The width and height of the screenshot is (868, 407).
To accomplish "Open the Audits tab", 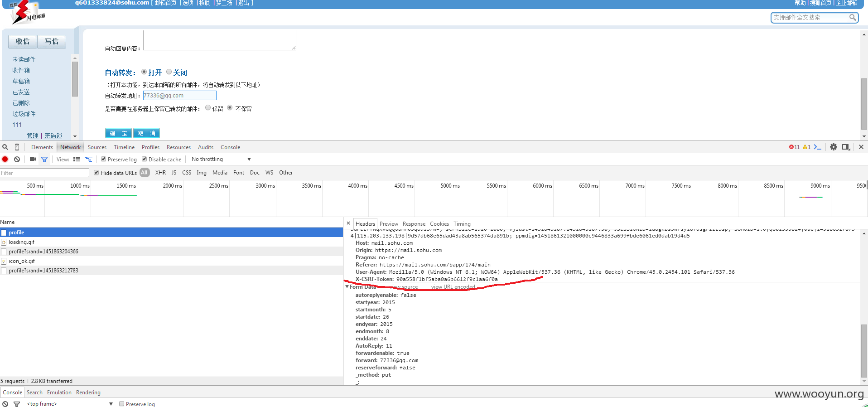I will click(x=206, y=147).
